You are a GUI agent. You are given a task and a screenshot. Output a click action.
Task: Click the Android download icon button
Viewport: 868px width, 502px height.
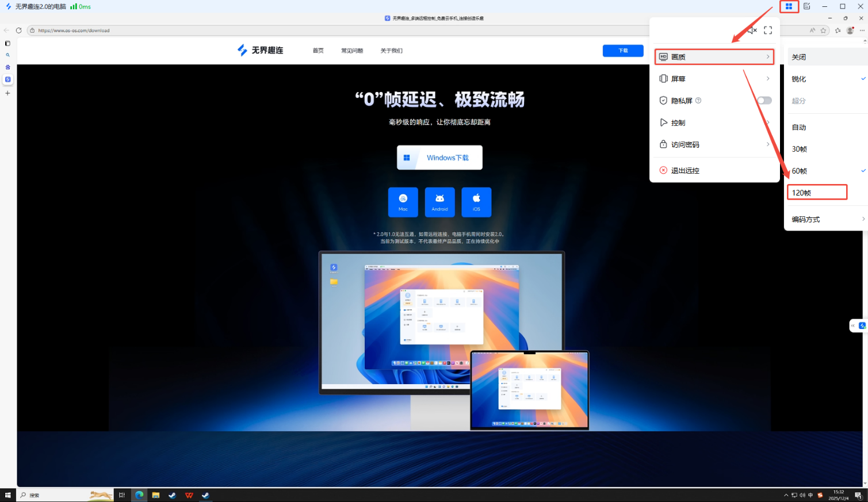click(x=439, y=202)
